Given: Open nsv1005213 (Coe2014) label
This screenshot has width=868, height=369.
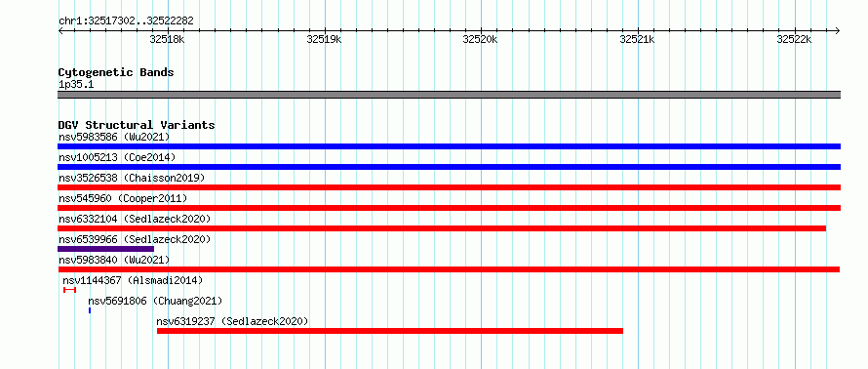Looking at the screenshot, I should tap(117, 157).
